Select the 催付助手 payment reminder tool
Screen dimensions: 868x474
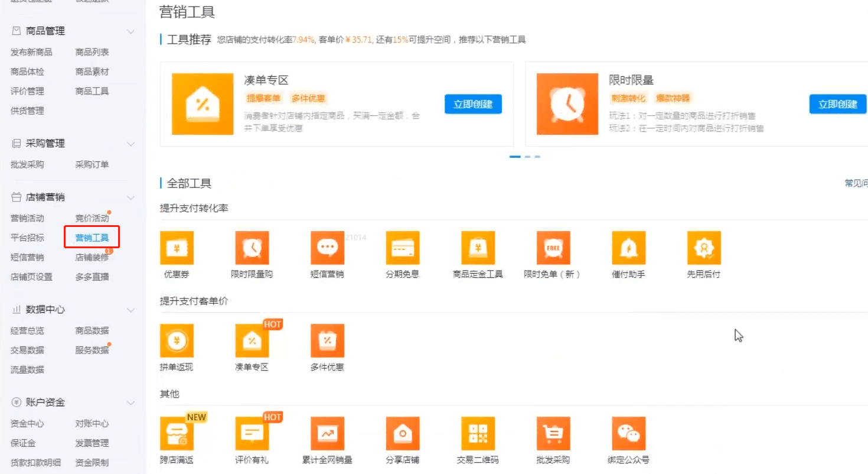click(628, 248)
